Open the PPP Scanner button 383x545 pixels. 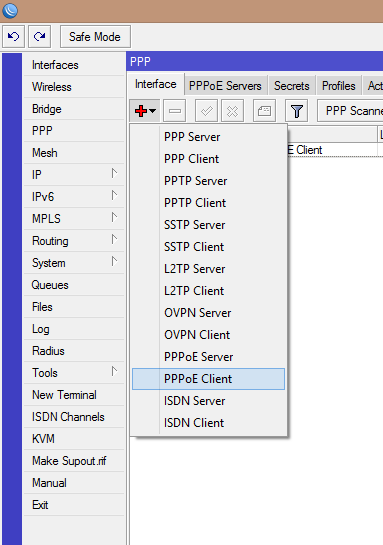[350, 111]
